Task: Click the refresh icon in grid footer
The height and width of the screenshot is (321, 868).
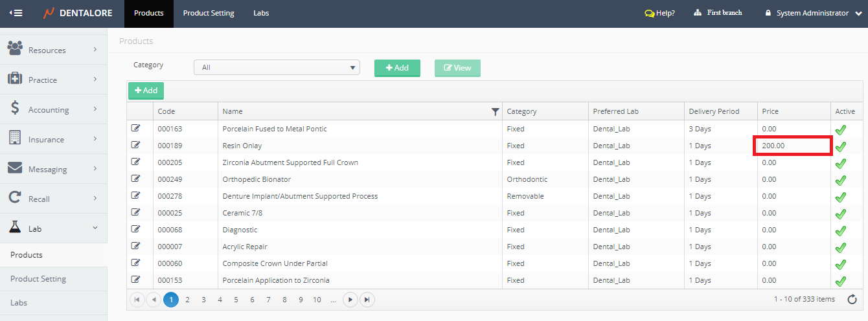Action: 852,299
